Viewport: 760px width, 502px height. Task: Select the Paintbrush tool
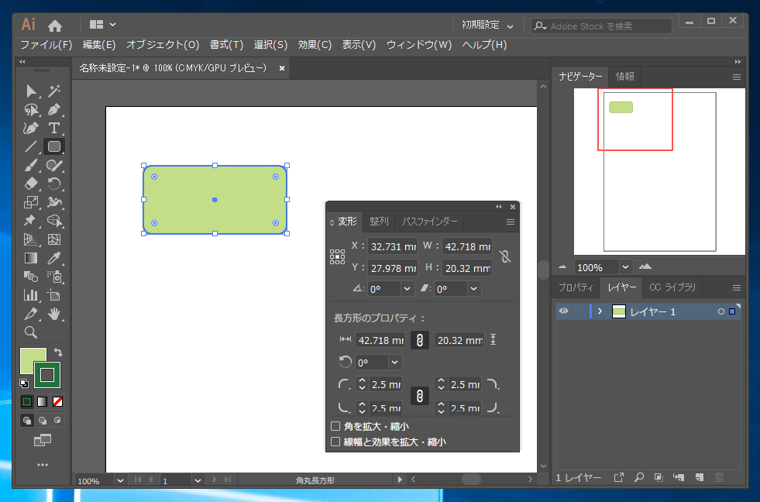click(31, 165)
